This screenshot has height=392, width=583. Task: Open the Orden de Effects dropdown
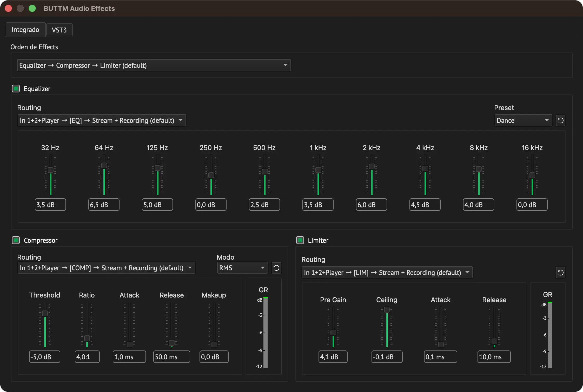point(154,65)
